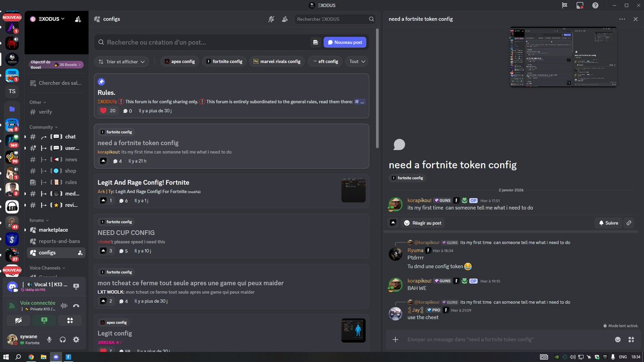Add attachment with plus icon
The width and height of the screenshot is (644, 362).
[x=396, y=339]
